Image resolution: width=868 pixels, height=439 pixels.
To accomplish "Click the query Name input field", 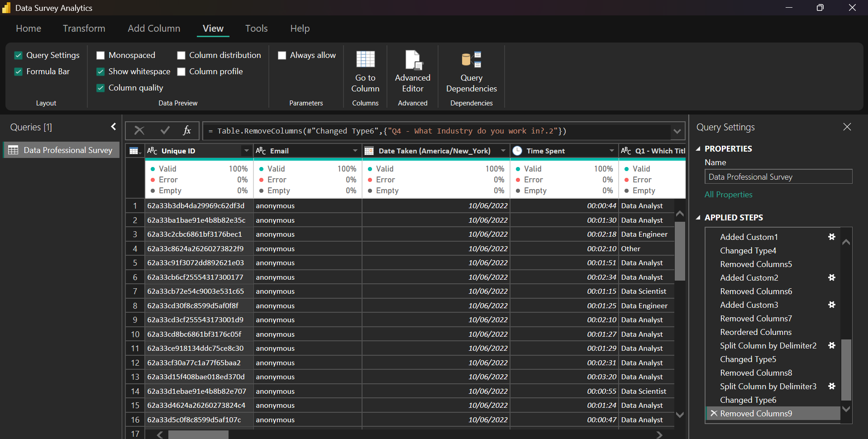I will click(x=778, y=177).
